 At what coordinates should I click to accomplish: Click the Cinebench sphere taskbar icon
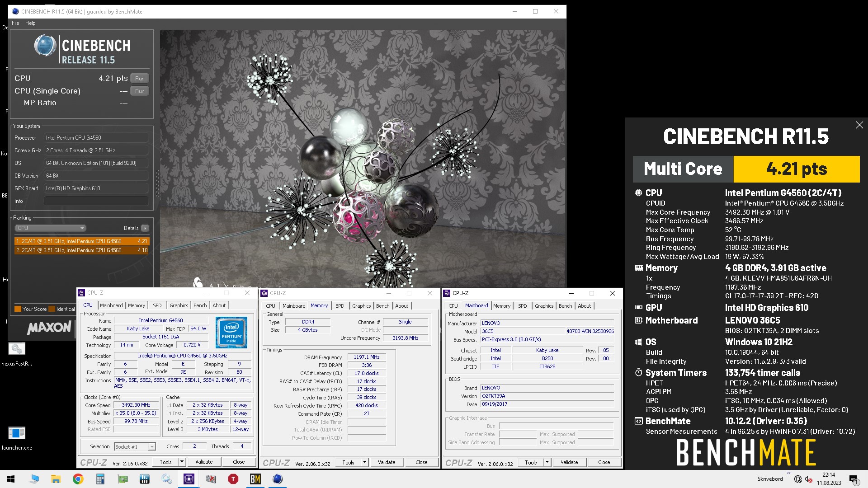[x=277, y=479]
